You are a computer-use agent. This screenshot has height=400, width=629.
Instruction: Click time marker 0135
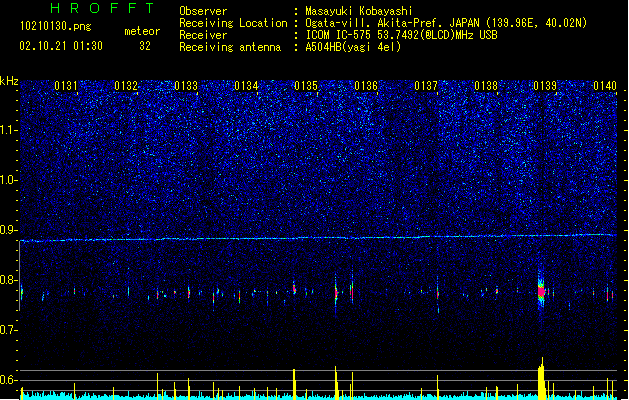click(306, 86)
